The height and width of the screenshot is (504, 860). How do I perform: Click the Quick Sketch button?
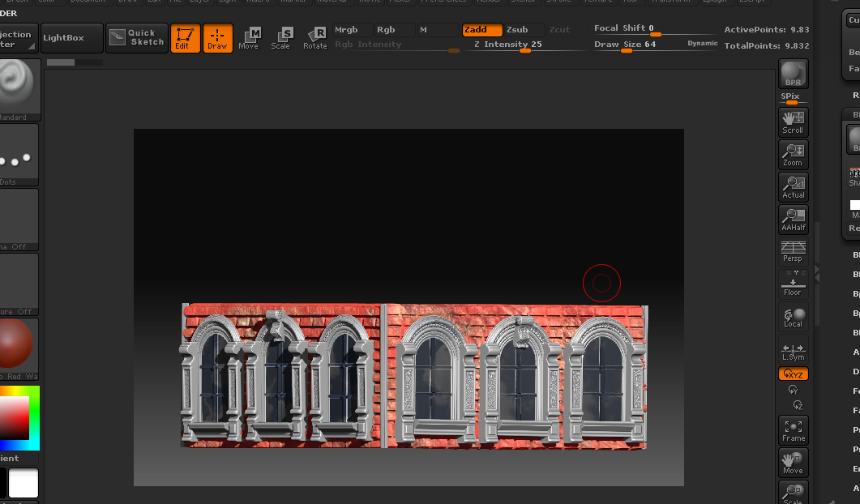[x=136, y=37]
